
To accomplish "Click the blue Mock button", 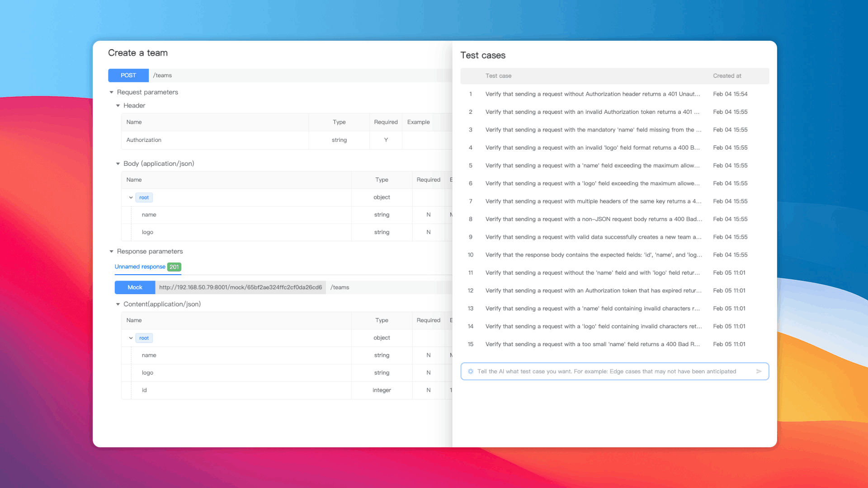I will click(x=135, y=287).
